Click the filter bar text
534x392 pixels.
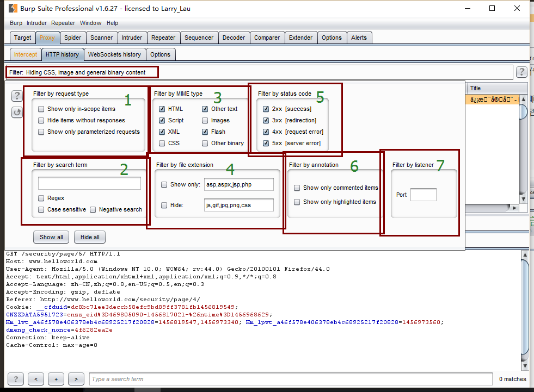tap(77, 72)
